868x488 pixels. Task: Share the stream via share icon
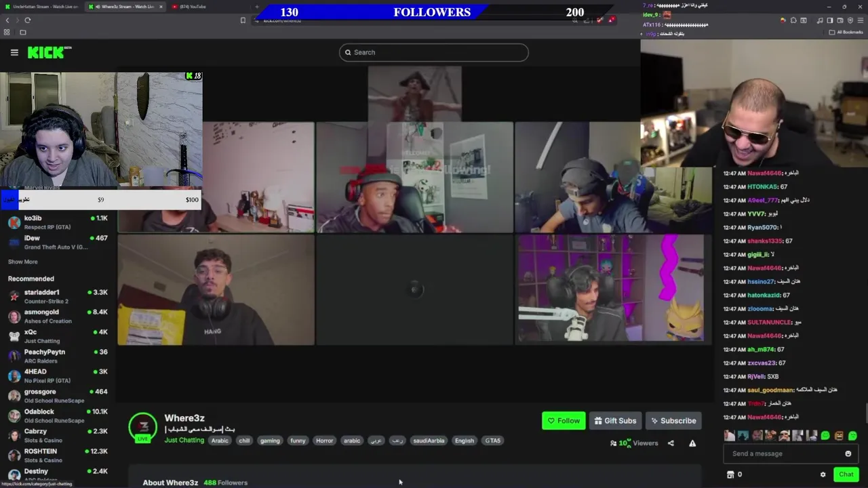[x=671, y=443]
